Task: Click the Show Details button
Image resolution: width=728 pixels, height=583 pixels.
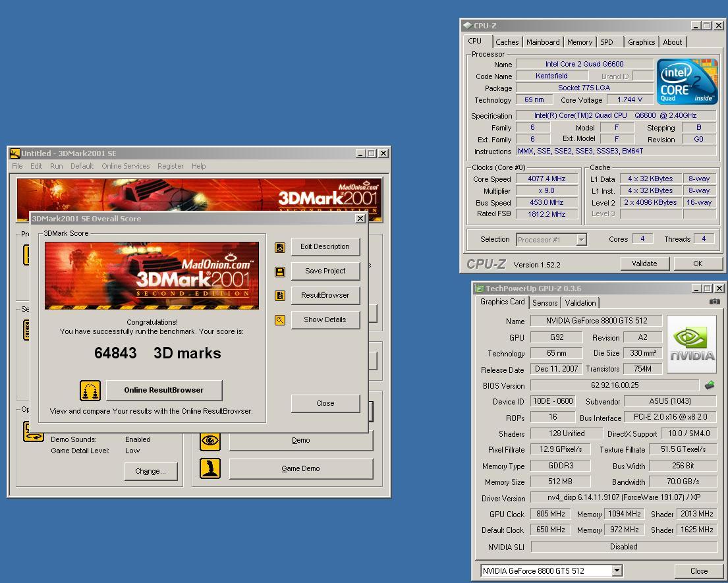Action: pos(325,319)
